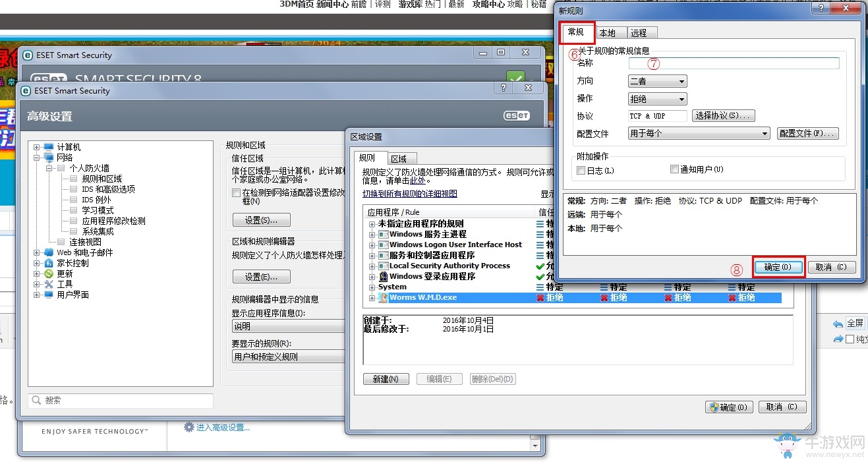The image size is (868, 462).
Task: Cancel the 新规则 dialog with 取消(C)
Action: coord(832,267)
